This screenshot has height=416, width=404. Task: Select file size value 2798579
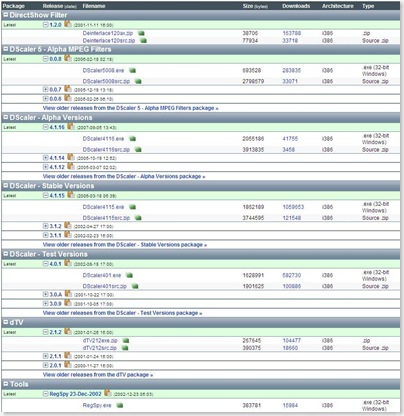253,81
